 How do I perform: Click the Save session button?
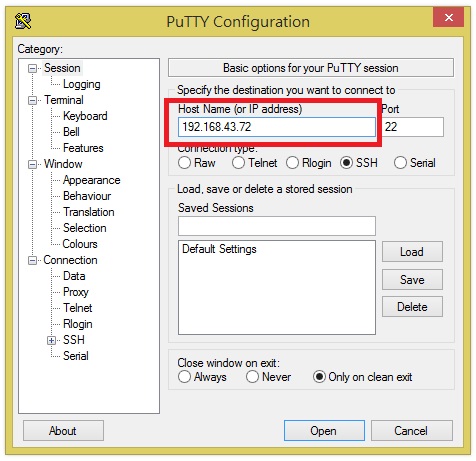[x=412, y=280]
